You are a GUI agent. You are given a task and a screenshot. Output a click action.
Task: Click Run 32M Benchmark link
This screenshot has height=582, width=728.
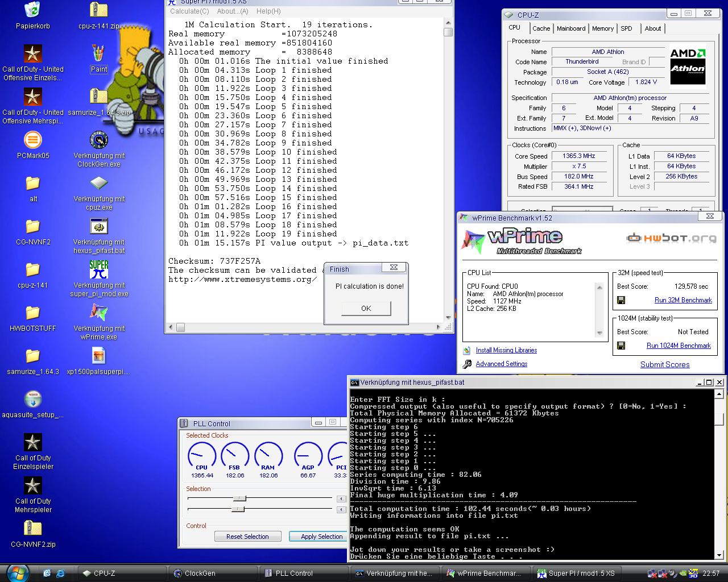click(683, 300)
